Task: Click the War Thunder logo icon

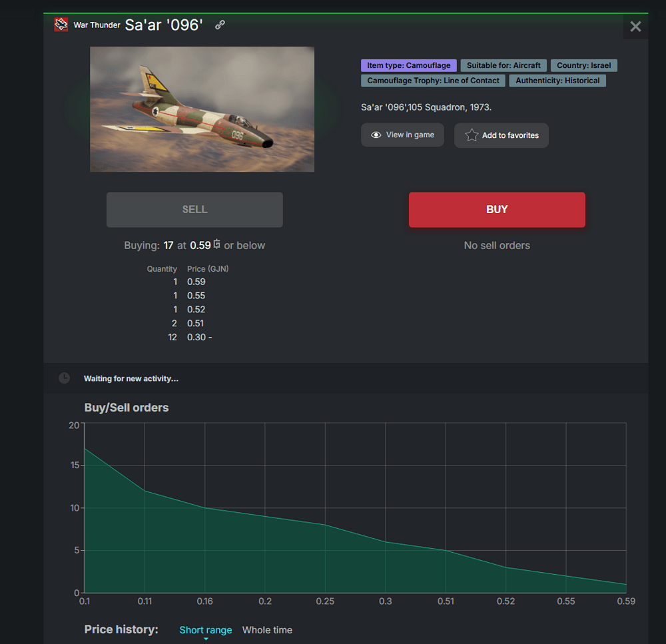Action: tap(61, 25)
